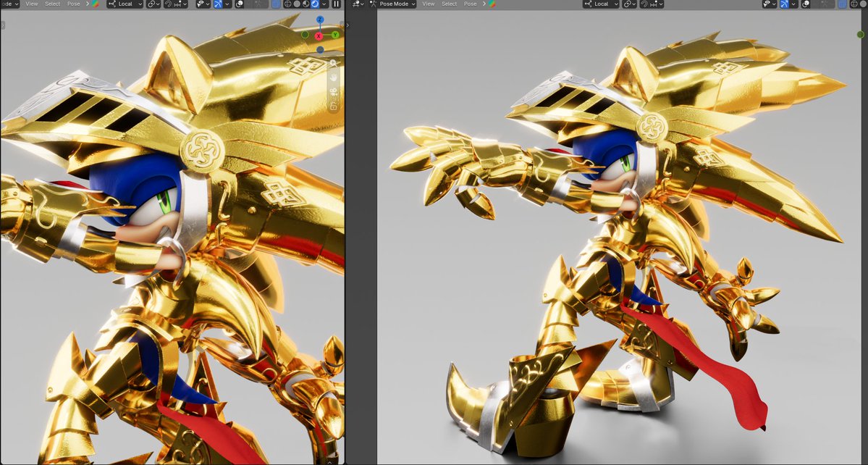Open Pose menu in right viewport
Image resolution: width=868 pixels, height=465 pixels.
coord(470,4)
